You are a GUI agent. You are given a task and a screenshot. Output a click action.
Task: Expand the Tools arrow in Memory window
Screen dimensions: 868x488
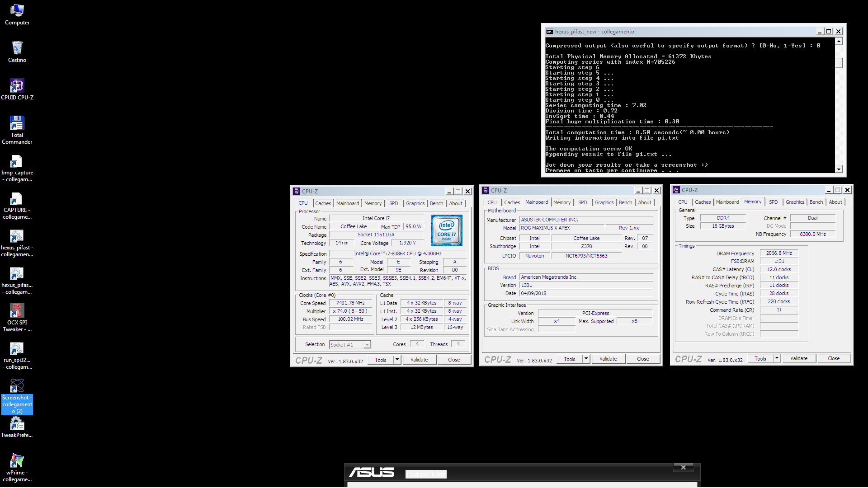tap(777, 358)
